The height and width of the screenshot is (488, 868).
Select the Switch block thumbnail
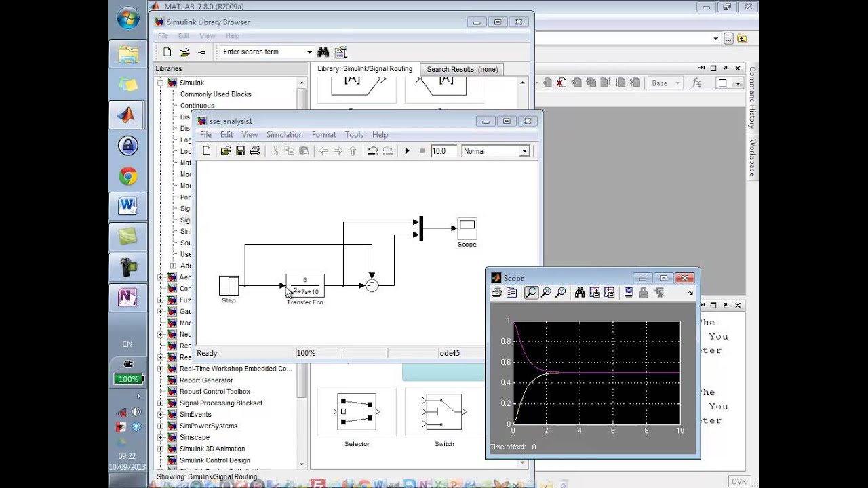(444, 412)
